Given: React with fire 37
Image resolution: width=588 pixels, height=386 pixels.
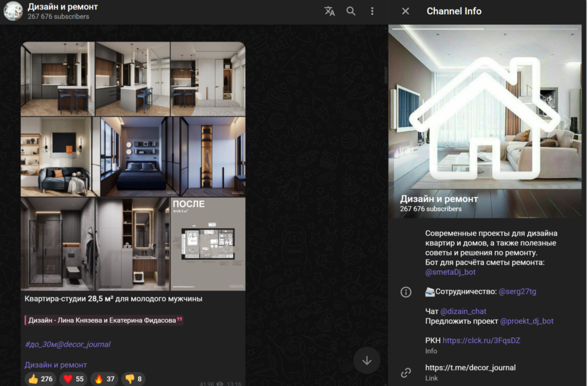Looking at the screenshot, I should pos(104,379).
